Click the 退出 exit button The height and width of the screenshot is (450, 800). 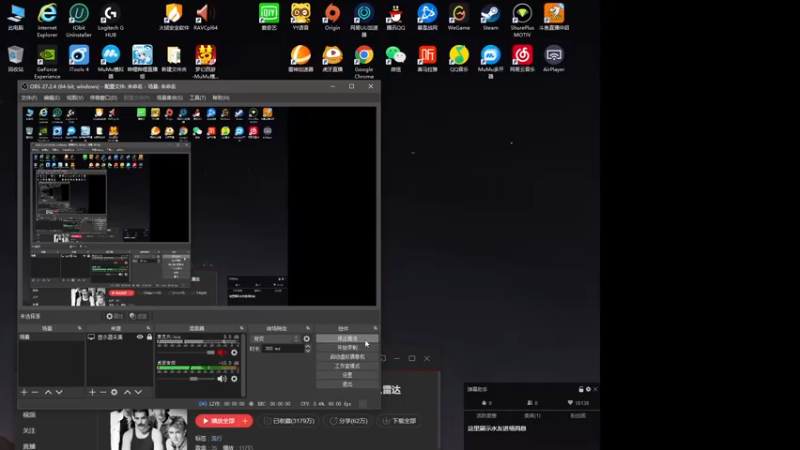(x=347, y=384)
